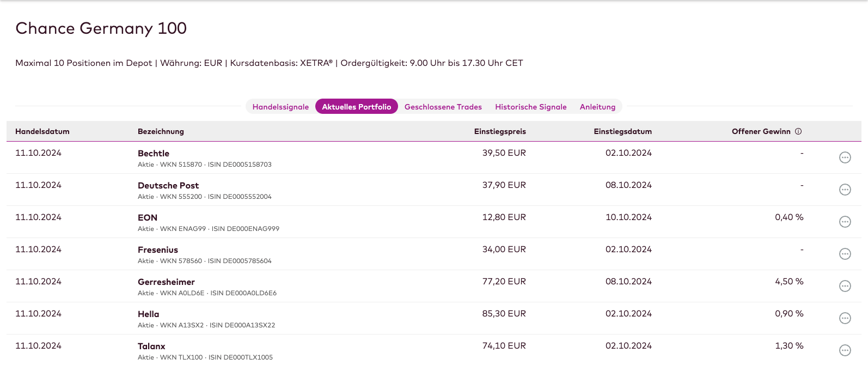The image size is (868, 365).
Task: Click Maximal 10 Positionen info line
Action: pyautogui.click(x=269, y=63)
